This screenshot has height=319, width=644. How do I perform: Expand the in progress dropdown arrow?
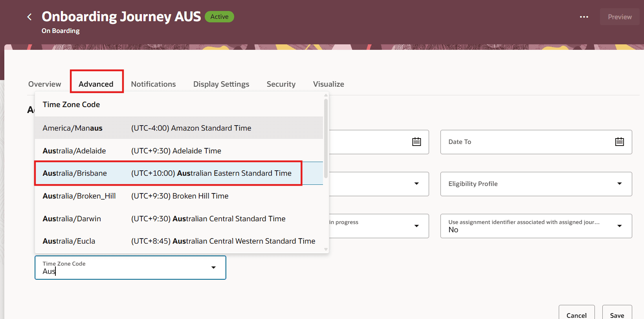point(416,226)
